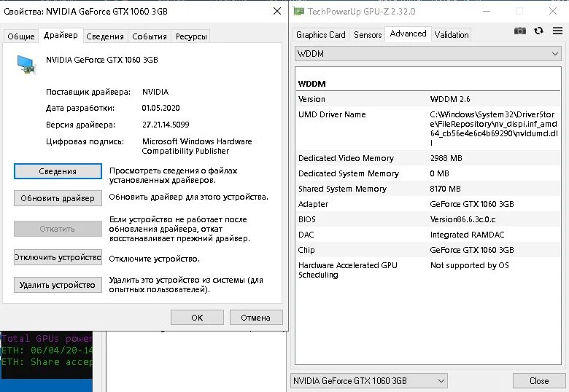Open the GPU selection dropdown at bottom
The width and height of the screenshot is (569, 392).
[x=368, y=381]
